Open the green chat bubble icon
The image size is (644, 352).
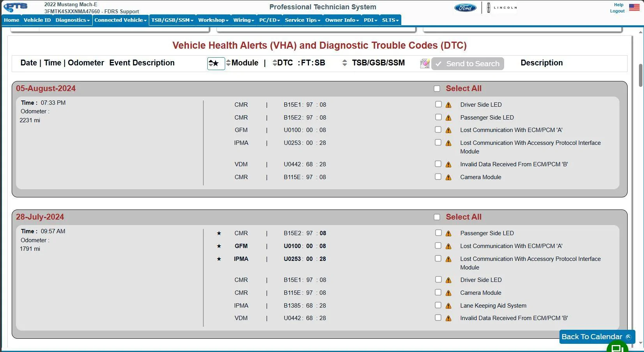(x=617, y=348)
